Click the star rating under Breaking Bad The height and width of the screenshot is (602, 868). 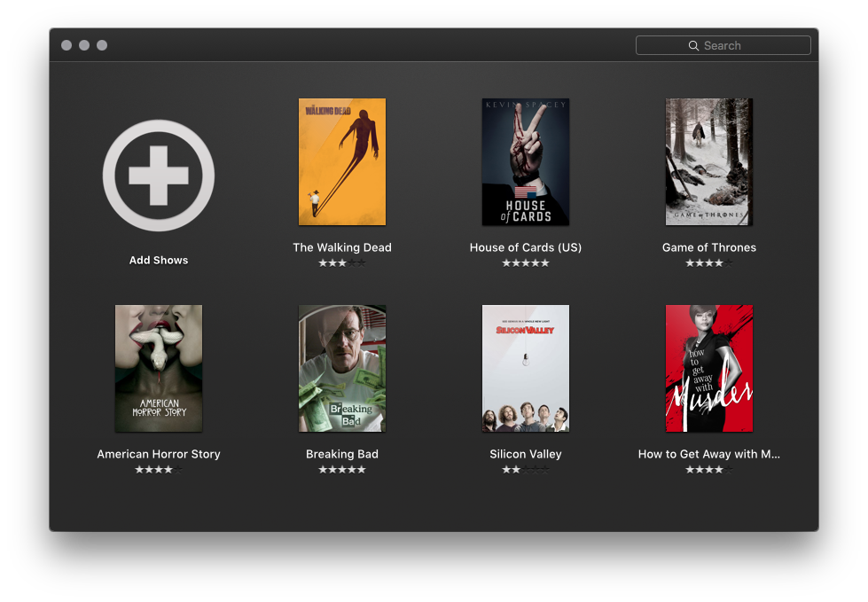tap(342, 470)
